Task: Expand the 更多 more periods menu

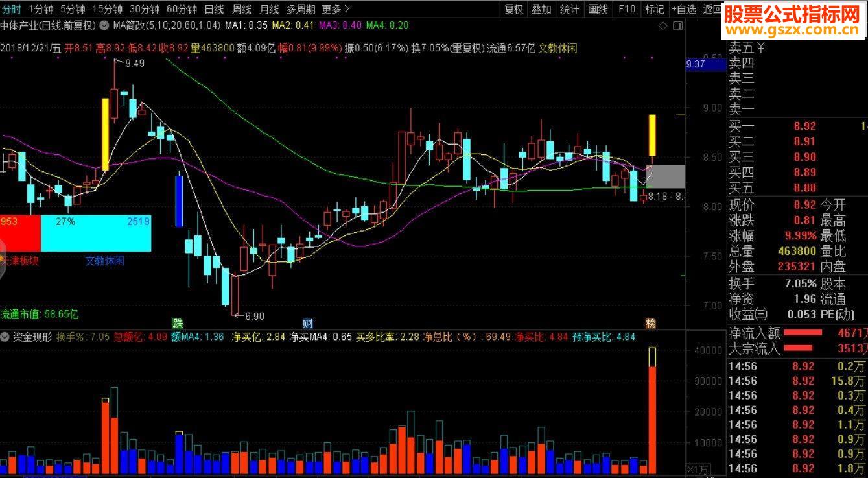Action: [335, 9]
